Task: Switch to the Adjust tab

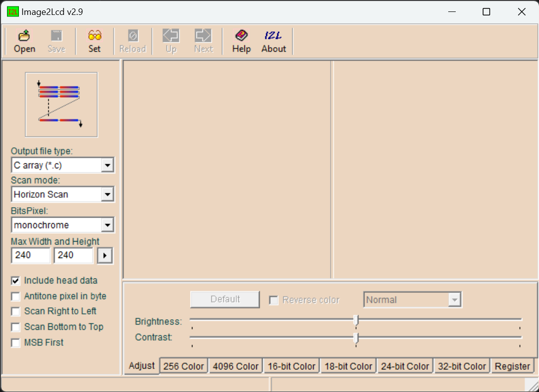Action: (142, 366)
